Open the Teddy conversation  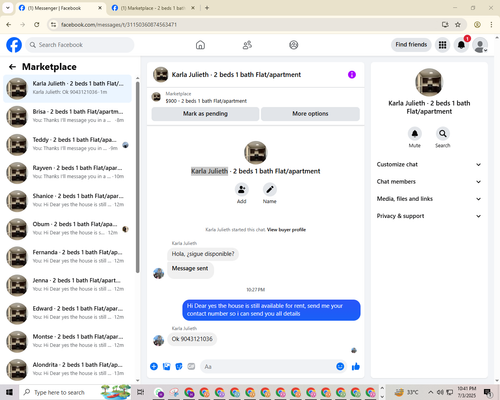[68, 145]
